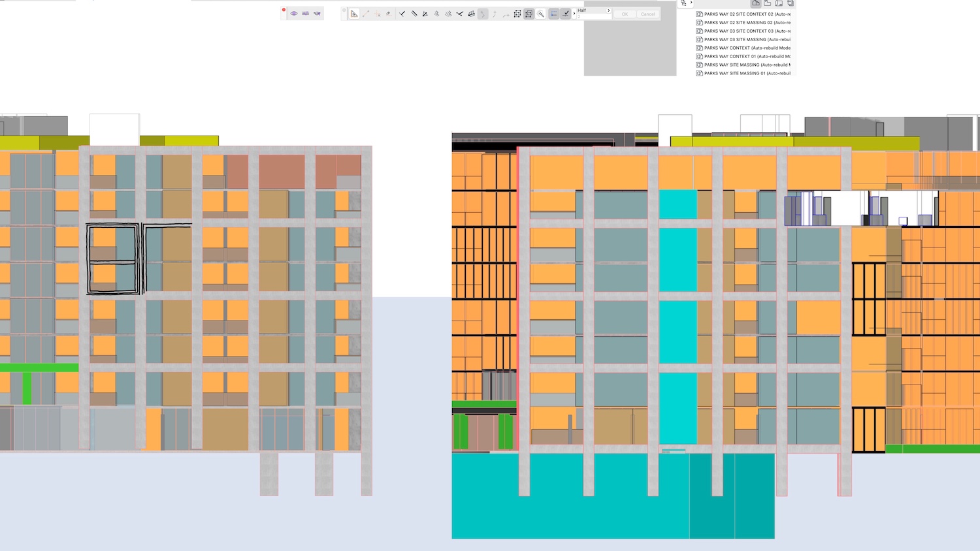Image resolution: width=980 pixels, height=551 pixels.
Task: Toggle the gravity-to-surface checkmark button
Action: coord(566,14)
